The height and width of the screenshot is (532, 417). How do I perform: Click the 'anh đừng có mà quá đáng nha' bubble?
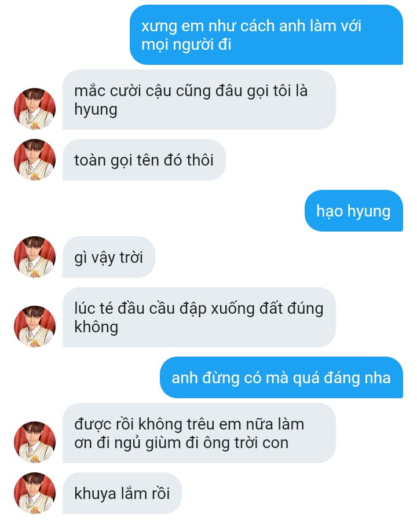point(281,377)
